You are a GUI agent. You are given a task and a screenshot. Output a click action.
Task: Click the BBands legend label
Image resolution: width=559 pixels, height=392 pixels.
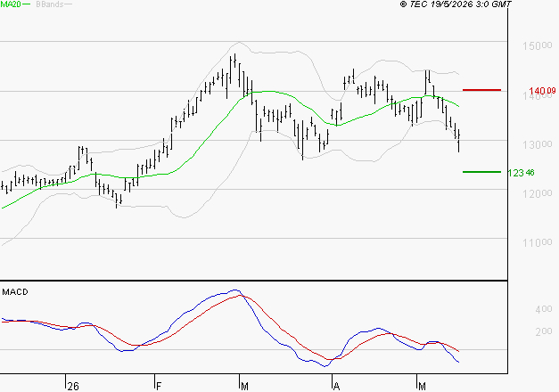coord(50,4)
